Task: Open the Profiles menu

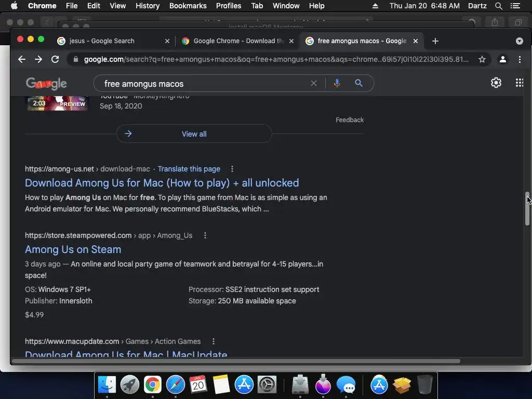Action: point(229,6)
